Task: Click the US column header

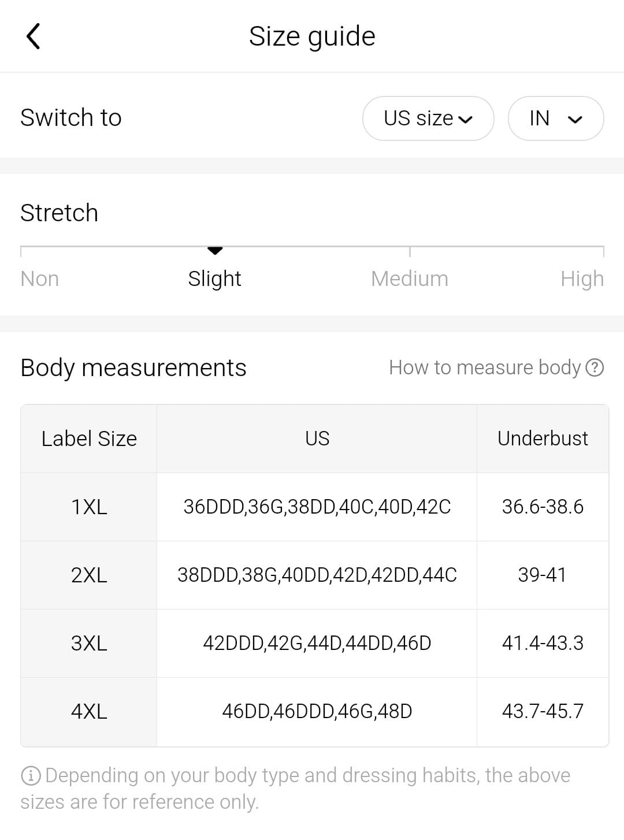Action: [x=317, y=438]
